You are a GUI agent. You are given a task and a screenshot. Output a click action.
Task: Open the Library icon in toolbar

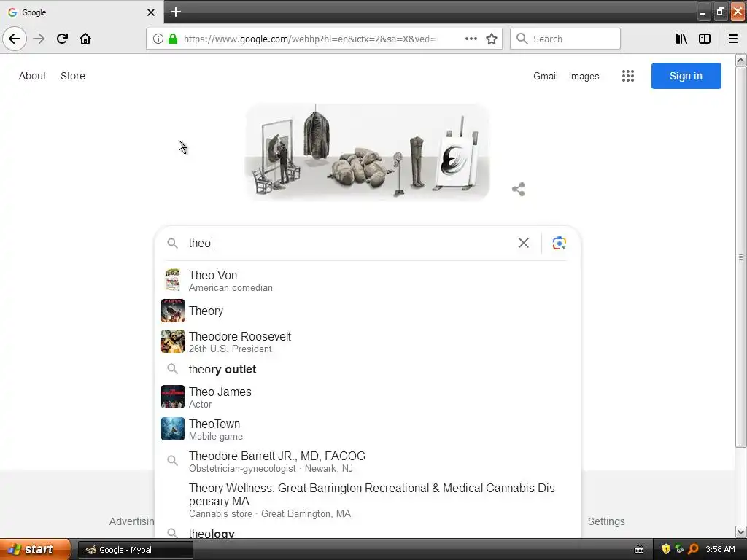point(681,39)
